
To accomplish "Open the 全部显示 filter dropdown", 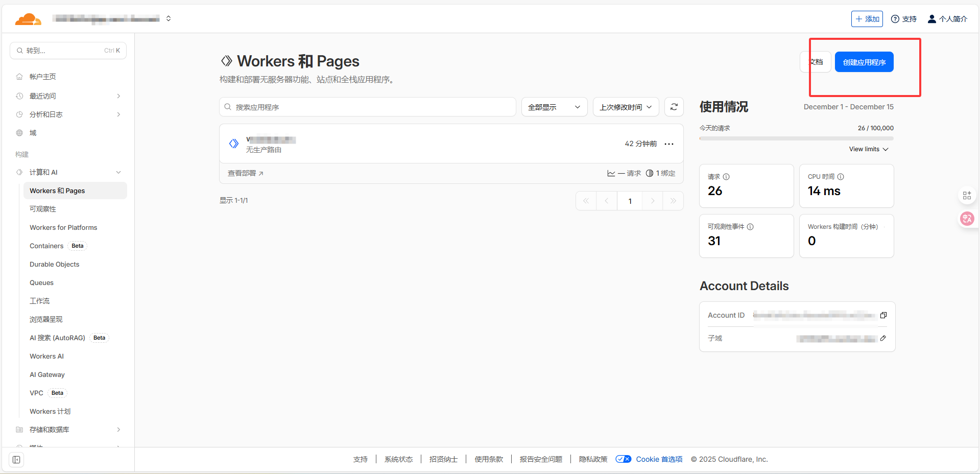I will [554, 107].
